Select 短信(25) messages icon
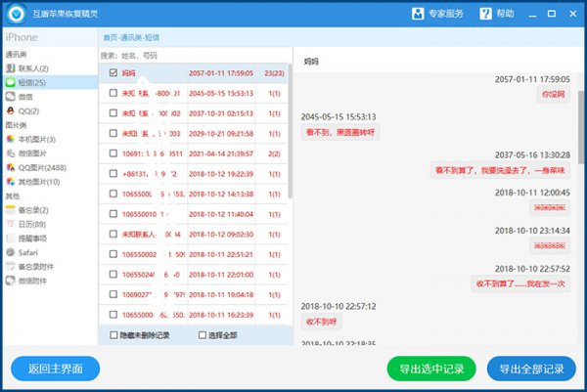The width and height of the screenshot is (587, 392). coord(11,83)
